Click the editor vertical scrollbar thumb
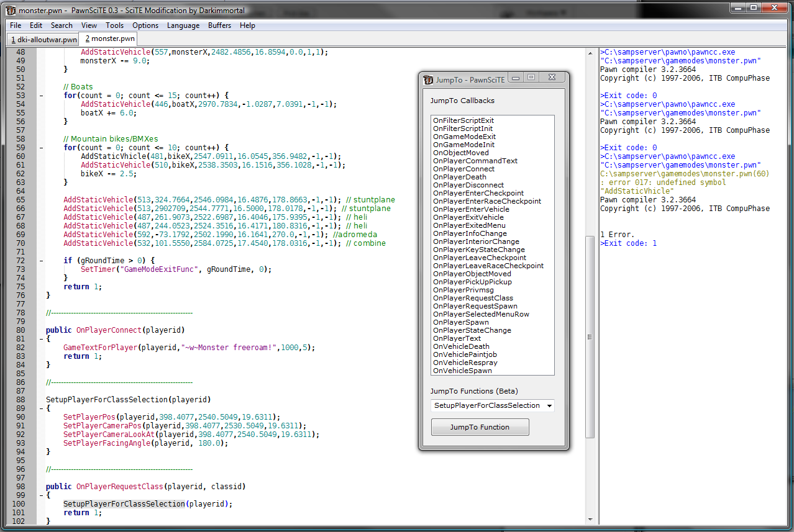The height and width of the screenshot is (532, 794). [590, 337]
